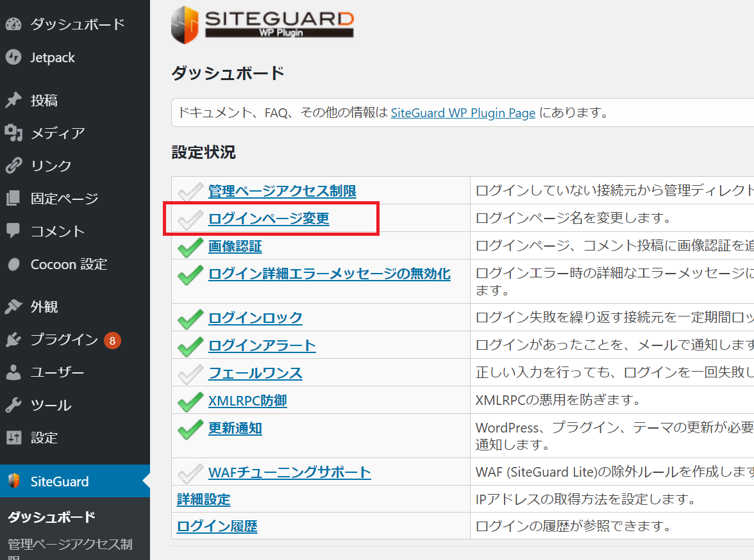Viewport: 754px width, 560px height.
Task: Click the paintbrush icon for 外観
Action: point(13,306)
